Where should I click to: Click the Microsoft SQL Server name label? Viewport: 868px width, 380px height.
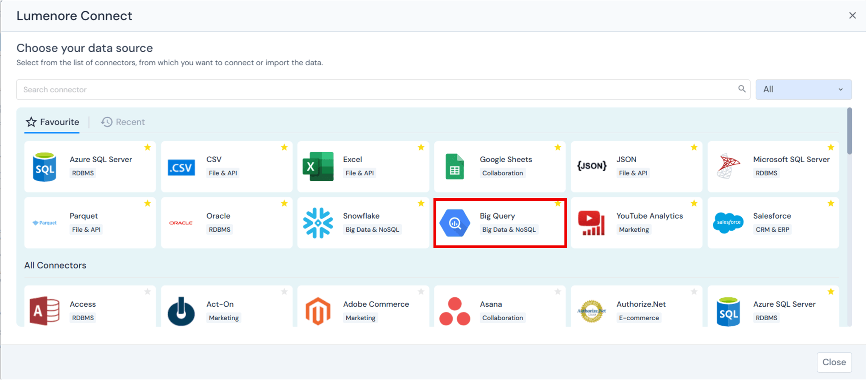pos(791,160)
